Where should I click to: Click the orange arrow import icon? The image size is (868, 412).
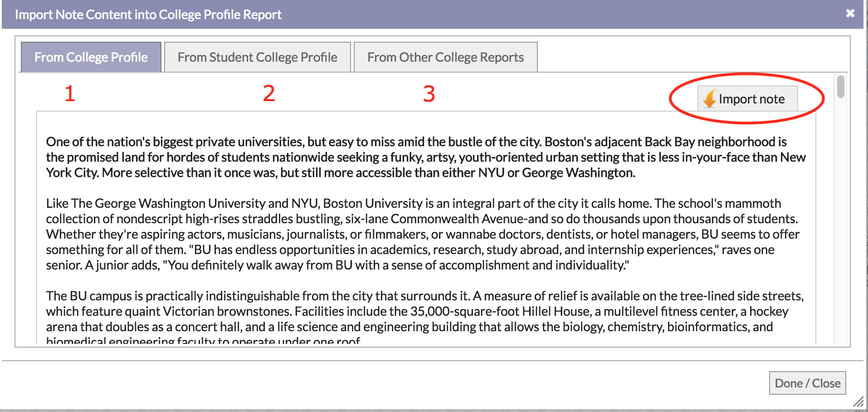[x=709, y=98]
